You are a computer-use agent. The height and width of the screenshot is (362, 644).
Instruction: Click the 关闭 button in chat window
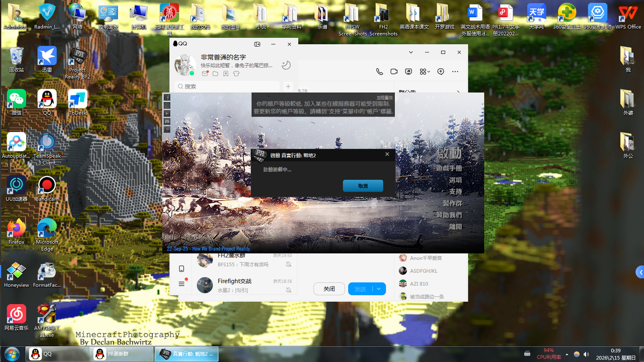coord(329,289)
